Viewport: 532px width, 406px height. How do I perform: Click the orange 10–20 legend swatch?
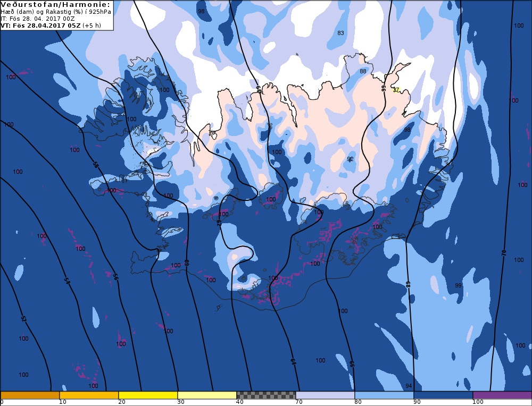tap(89, 395)
